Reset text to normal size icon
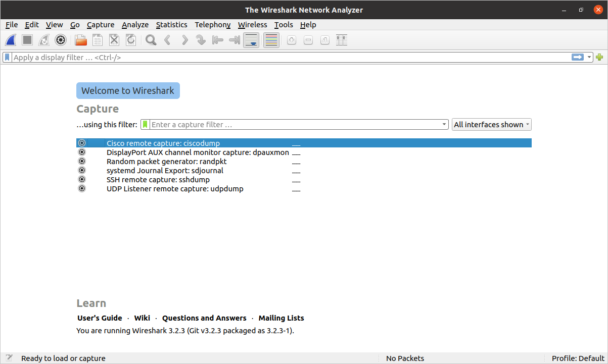This screenshot has width=608, height=364. (x=325, y=40)
